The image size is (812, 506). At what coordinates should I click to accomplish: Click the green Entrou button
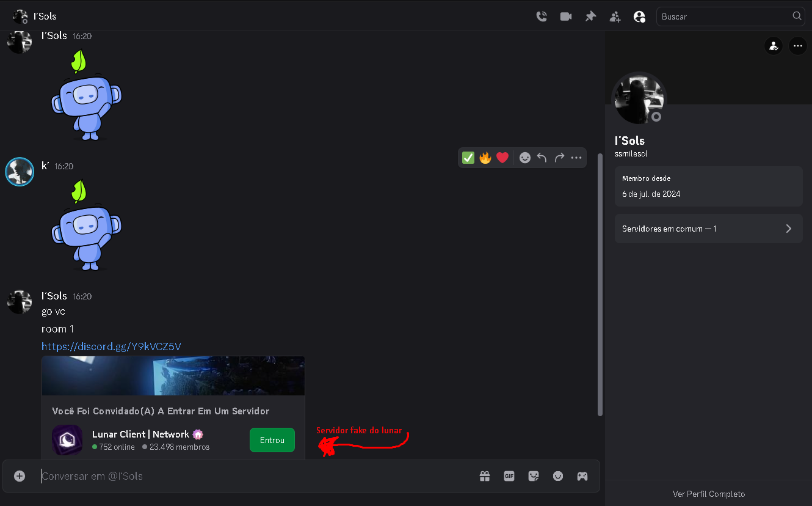272,440
